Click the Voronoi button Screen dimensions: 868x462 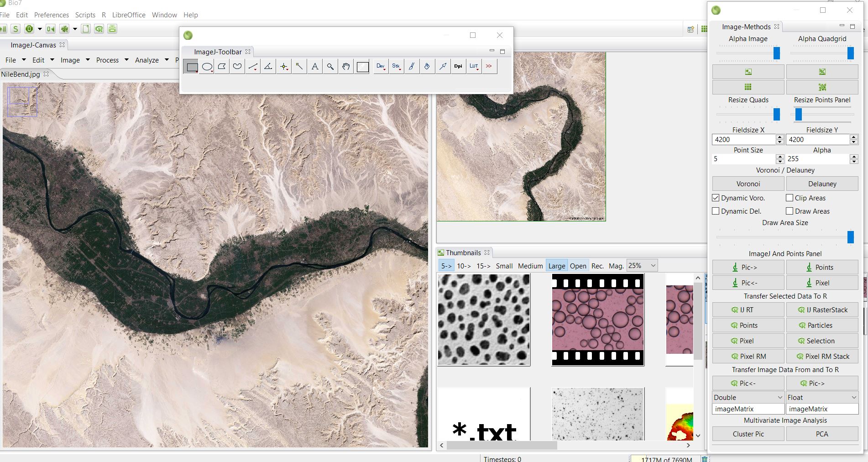point(748,184)
